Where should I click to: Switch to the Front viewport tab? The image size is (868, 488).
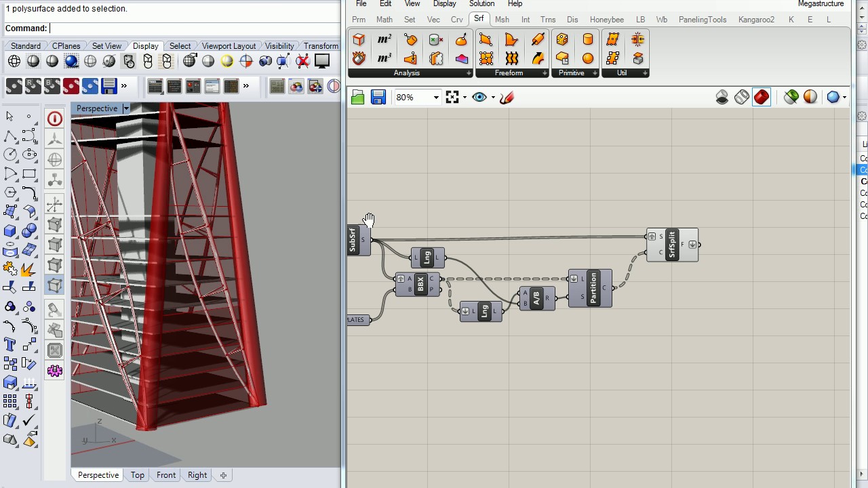[x=166, y=475]
